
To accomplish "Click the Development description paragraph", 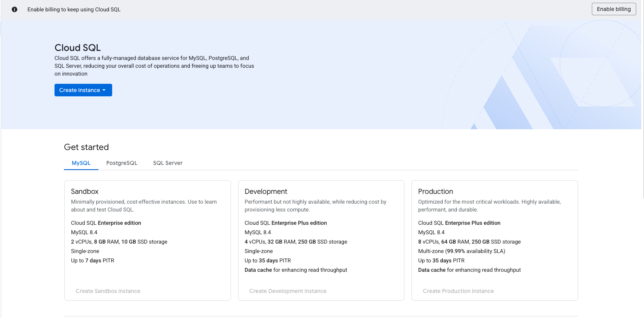I will 315,206.
